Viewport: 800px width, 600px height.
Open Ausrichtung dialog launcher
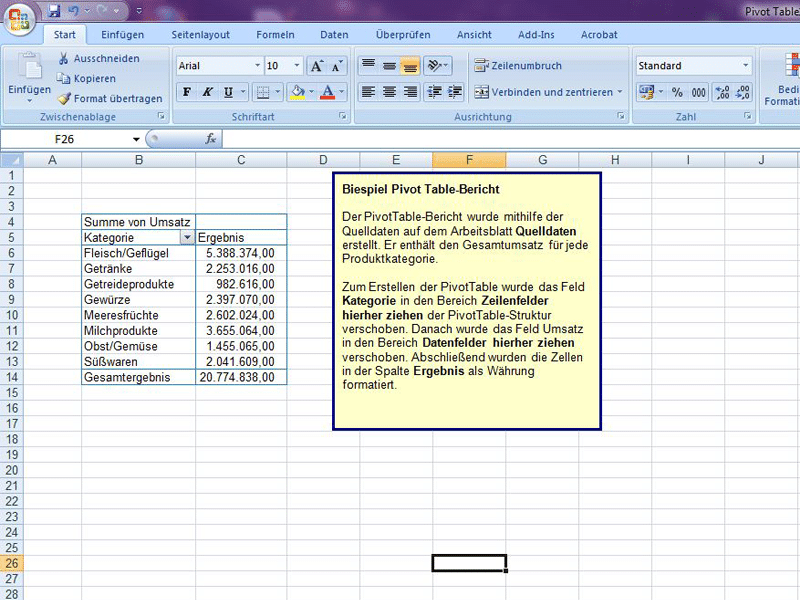pos(621,116)
